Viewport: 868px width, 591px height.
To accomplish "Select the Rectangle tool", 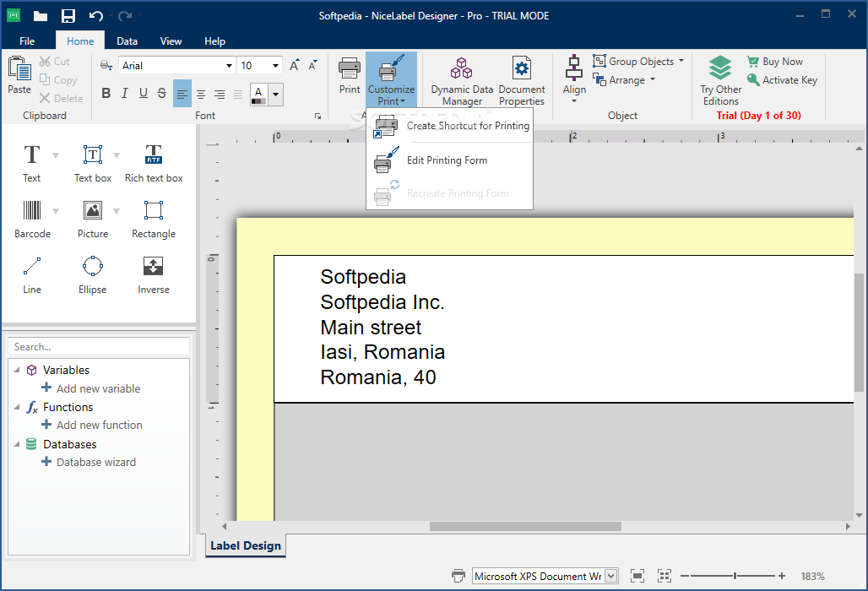I will pyautogui.click(x=154, y=218).
